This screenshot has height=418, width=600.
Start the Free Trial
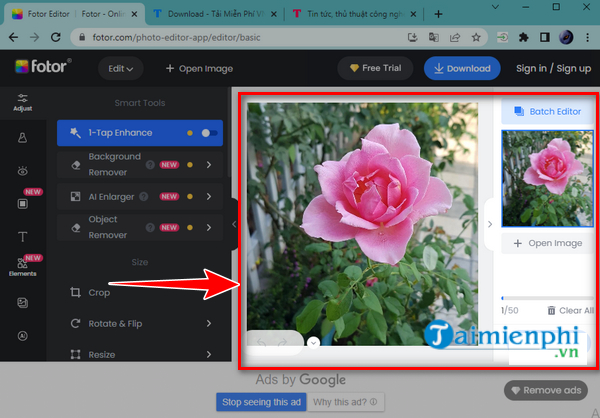click(375, 68)
